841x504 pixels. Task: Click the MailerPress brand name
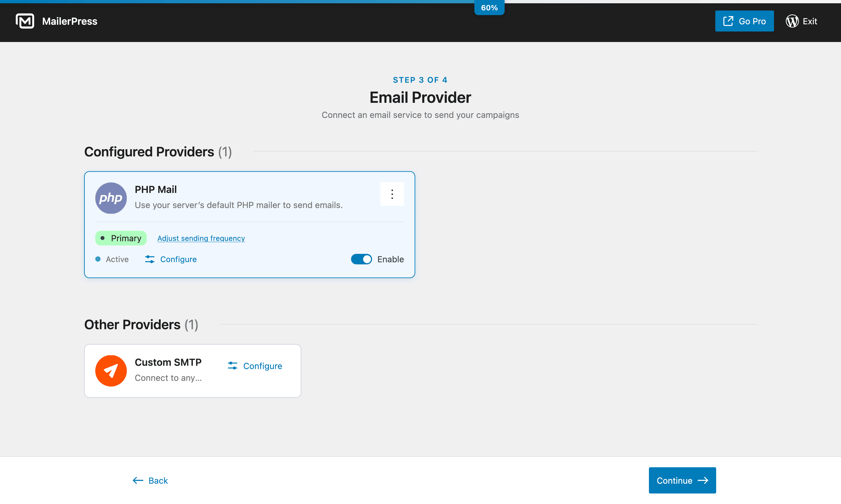pos(70,21)
